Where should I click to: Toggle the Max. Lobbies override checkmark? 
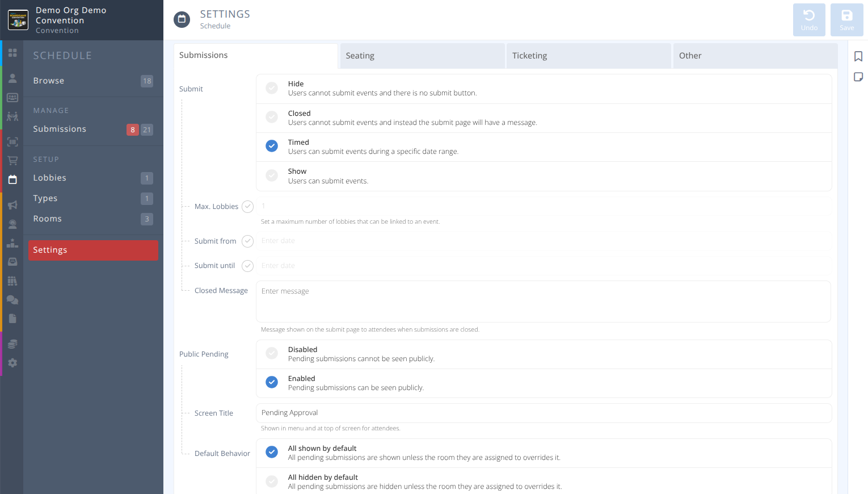(247, 207)
